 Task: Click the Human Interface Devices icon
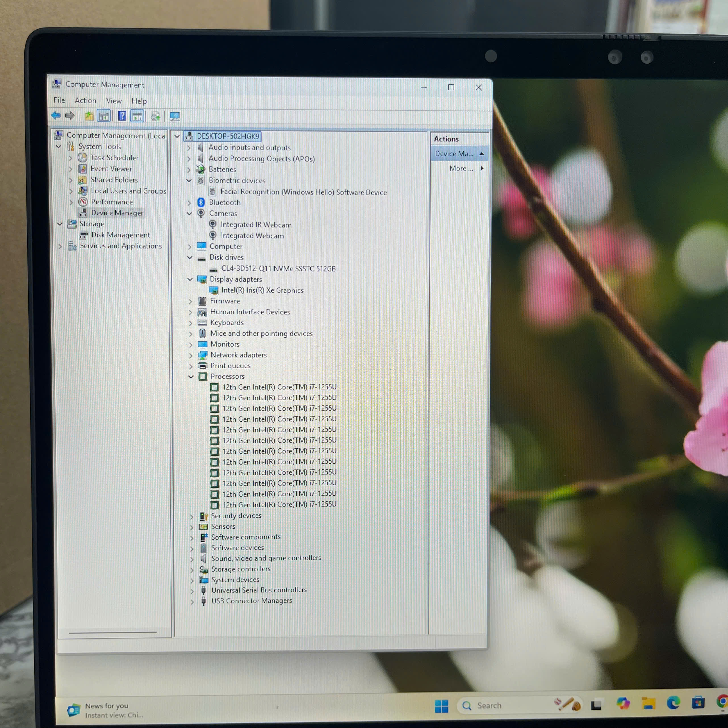(x=202, y=312)
